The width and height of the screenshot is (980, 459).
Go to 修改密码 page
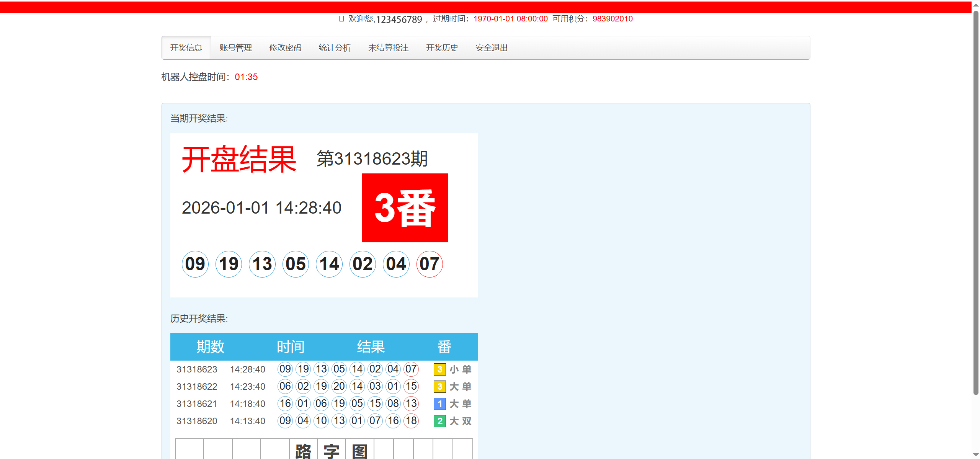pos(285,48)
